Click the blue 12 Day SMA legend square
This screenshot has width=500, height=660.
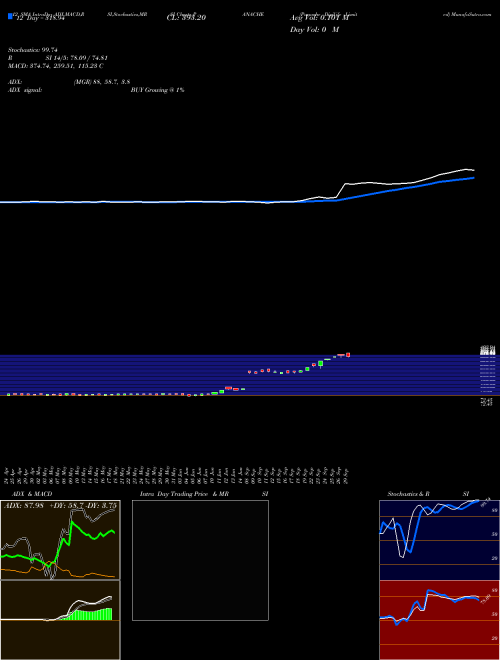11,16
